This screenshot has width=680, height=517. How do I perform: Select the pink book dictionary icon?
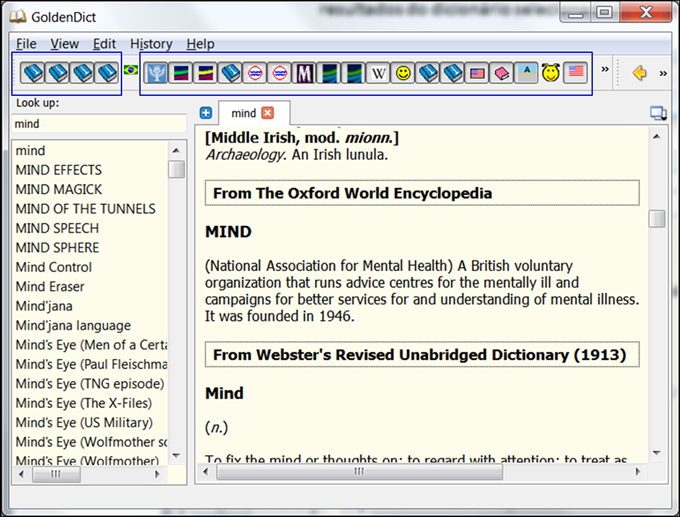[x=502, y=73]
